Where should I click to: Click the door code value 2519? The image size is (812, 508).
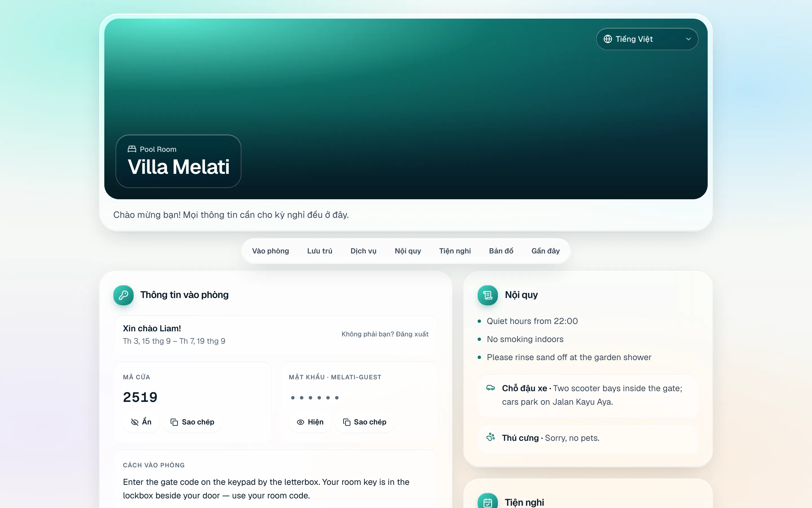coord(140,397)
